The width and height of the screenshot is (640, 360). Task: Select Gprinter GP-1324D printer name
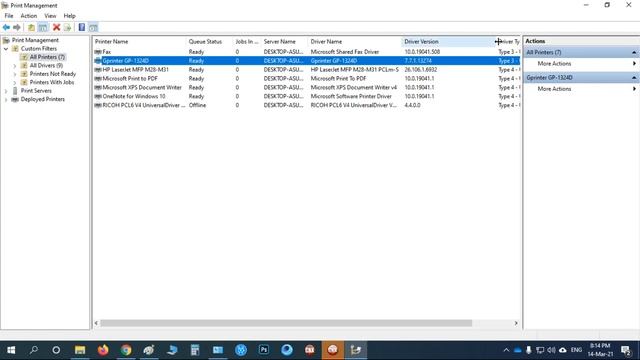pos(125,61)
